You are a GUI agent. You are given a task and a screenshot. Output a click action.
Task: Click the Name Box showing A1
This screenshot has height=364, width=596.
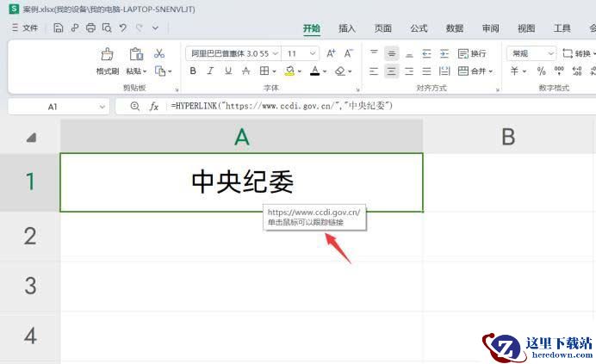pyautogui.click(x=53, y=106)
